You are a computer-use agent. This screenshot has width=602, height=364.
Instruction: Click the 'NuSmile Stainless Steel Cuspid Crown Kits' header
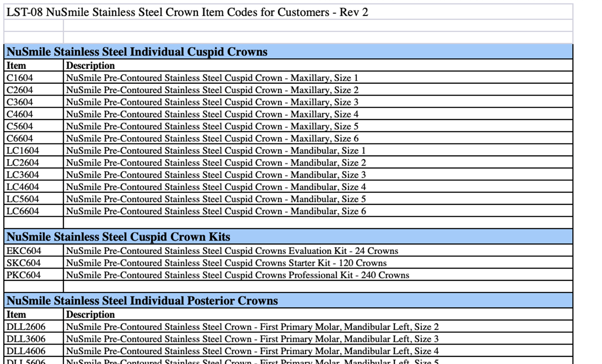coord(288,236)
